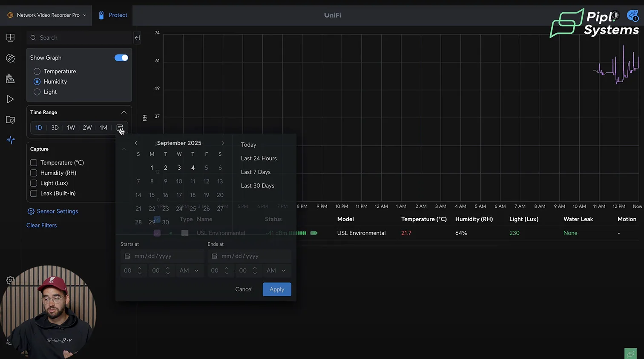Select the 1M time range tab

click(x=103, y=127)
